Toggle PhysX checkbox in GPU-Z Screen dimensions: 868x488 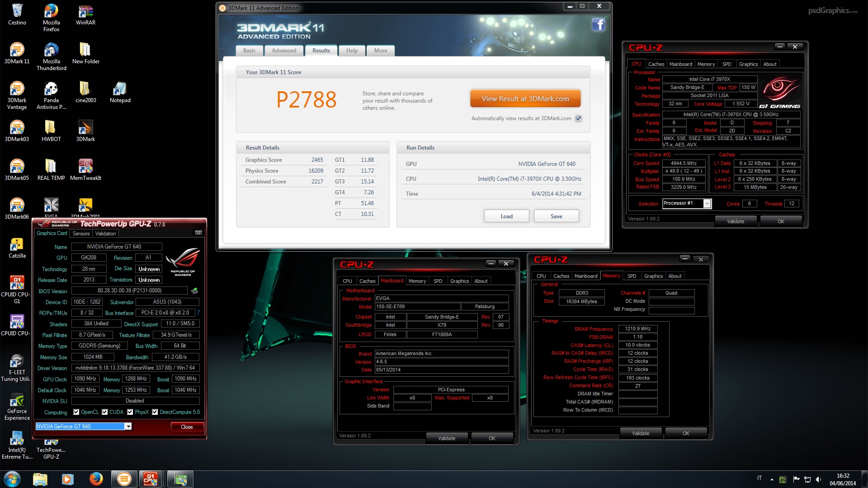130,412
